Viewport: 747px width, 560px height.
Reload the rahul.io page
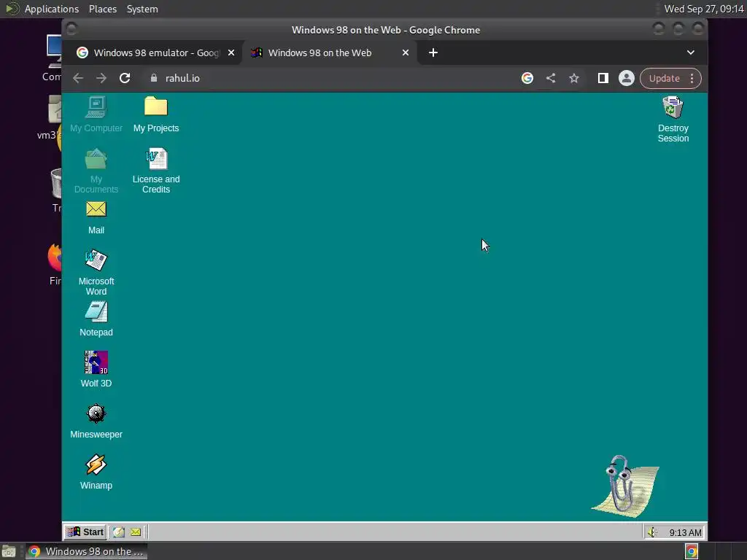coord(125,78)
